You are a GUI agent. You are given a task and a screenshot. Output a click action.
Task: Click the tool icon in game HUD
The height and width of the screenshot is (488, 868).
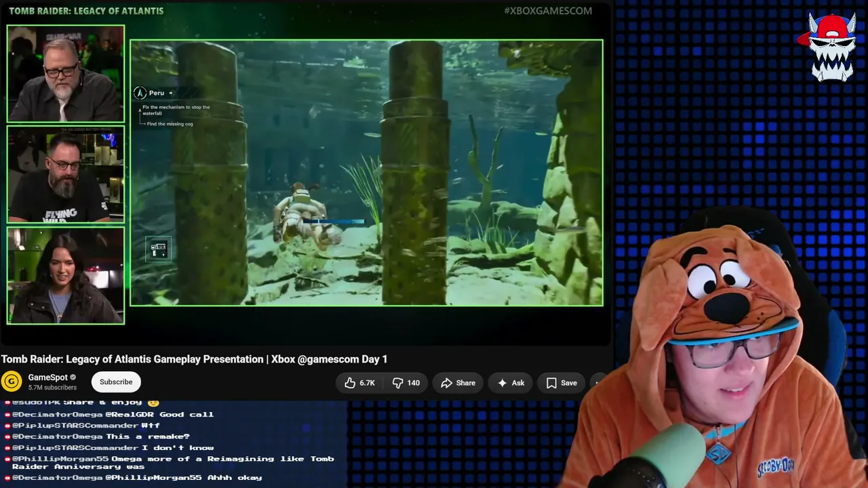pyautogui.click(x=158, y=249)
